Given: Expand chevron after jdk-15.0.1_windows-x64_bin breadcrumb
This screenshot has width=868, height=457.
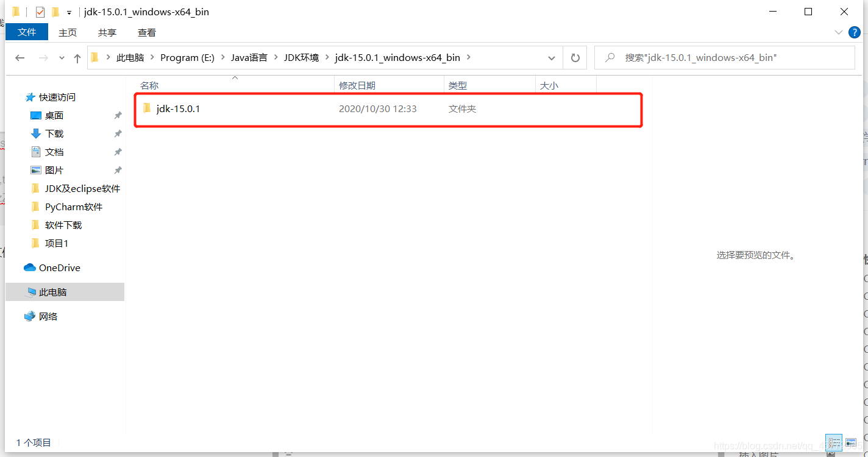Looking at the screenshot, I should click(468, 58).
